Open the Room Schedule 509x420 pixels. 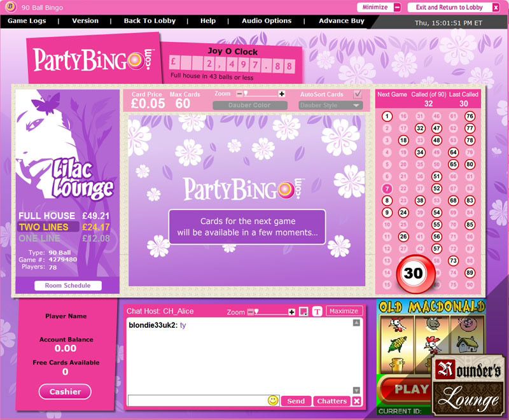coord(68,286)
